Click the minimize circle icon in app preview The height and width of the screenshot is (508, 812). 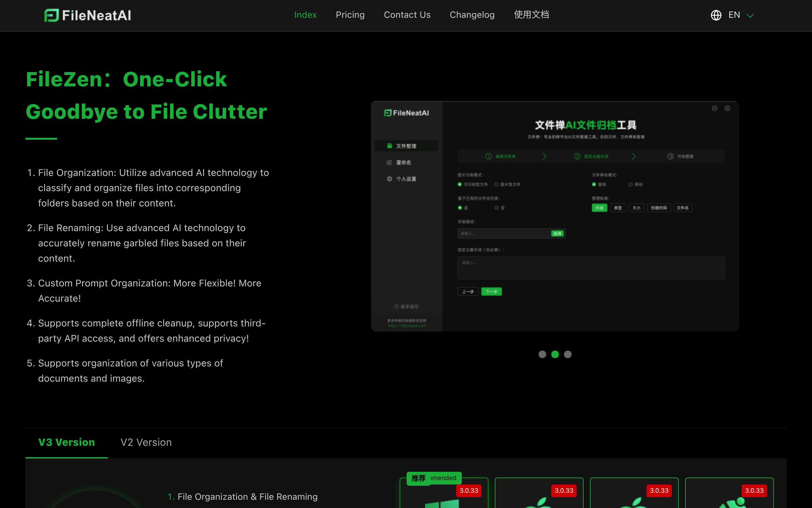(715, 108)
